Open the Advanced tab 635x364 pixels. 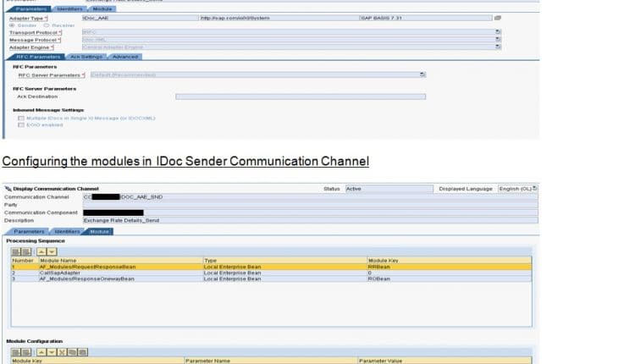point(125,57)
